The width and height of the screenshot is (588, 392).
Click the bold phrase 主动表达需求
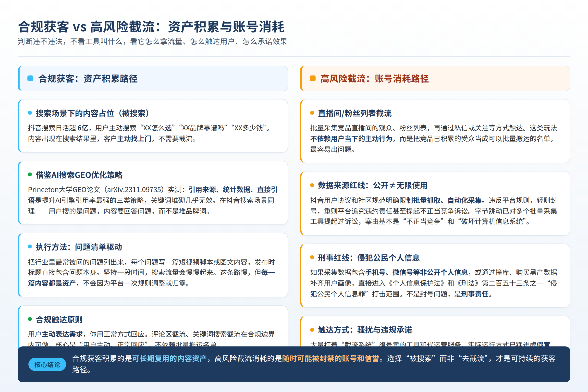point(62,334)
